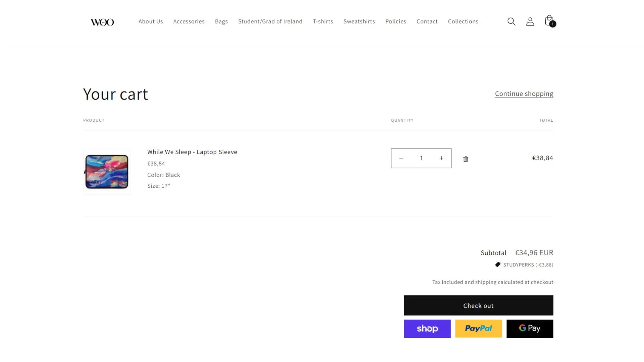The image size is (644, 362).
Task: Click the STUDYPERKS (-€3,88) discount text
Action: pyautogui.click(x=528, y=265)
